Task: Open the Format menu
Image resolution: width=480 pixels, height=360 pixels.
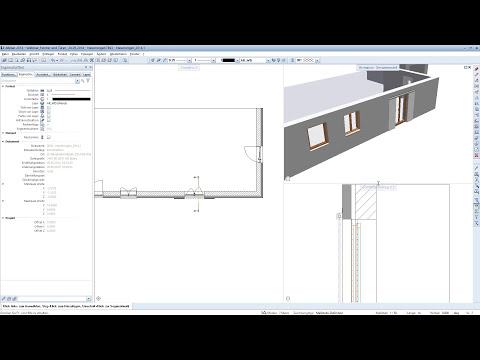Action: click(62, 54)
